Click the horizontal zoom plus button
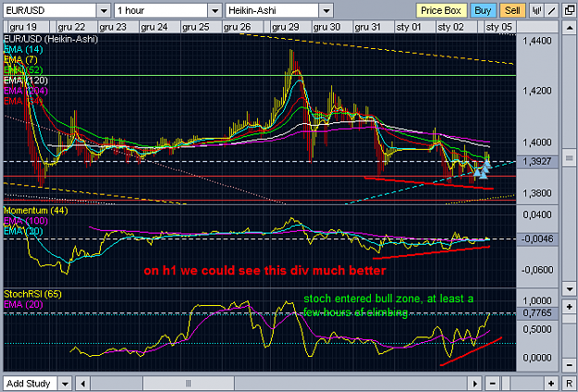This screenshot has height=392, width=578. (x=551, y=383)
